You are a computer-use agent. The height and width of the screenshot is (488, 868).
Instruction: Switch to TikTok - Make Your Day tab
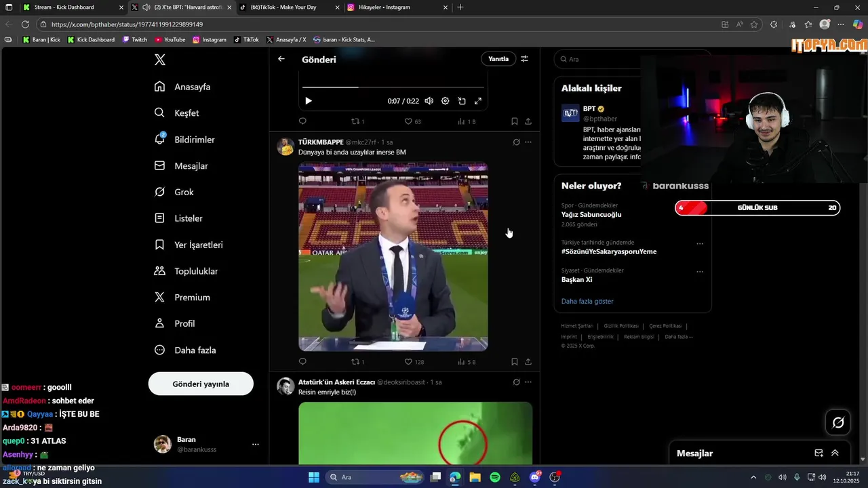[290, 7]
